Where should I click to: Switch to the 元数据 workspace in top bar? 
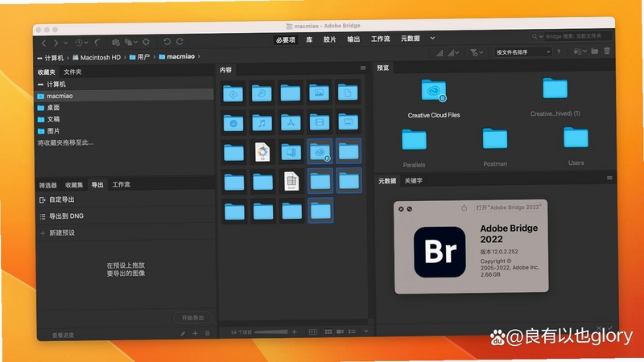pyautogui.click(x=411, y=38)
